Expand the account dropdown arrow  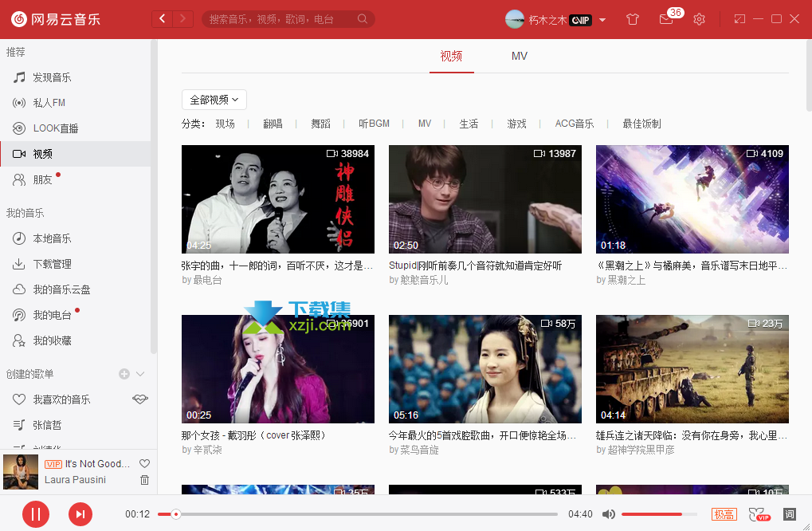pyautogui.click(x=602, y=20)
